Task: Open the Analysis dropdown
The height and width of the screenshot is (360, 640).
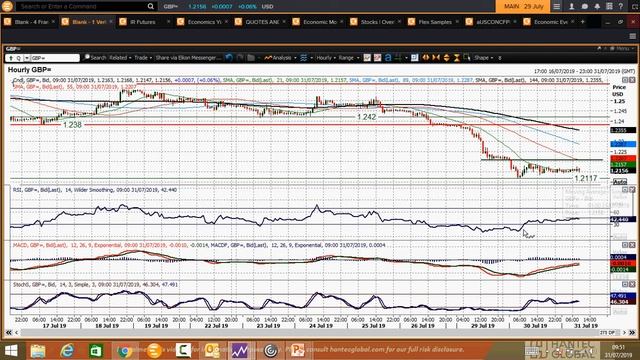Action: point(280,58)
